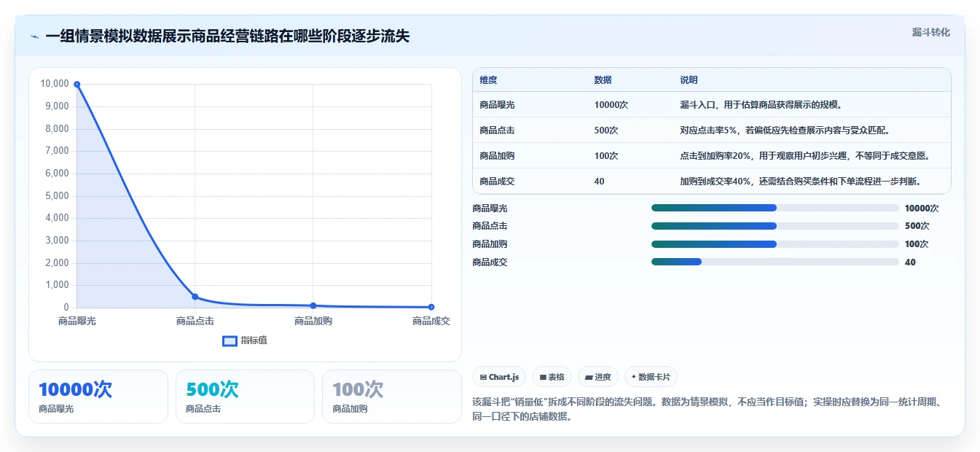Image resolution: width=980 pixels, height=452 pixels.
Task: Click the 10000次 value beside progress bar
Action: [921, 208]
